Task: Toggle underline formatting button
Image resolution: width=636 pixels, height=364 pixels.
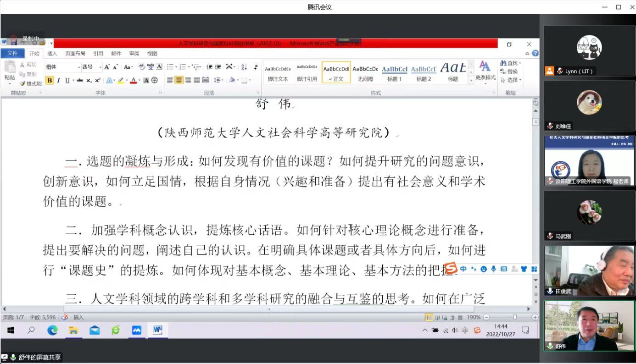Action: click(x=67, y=80)
